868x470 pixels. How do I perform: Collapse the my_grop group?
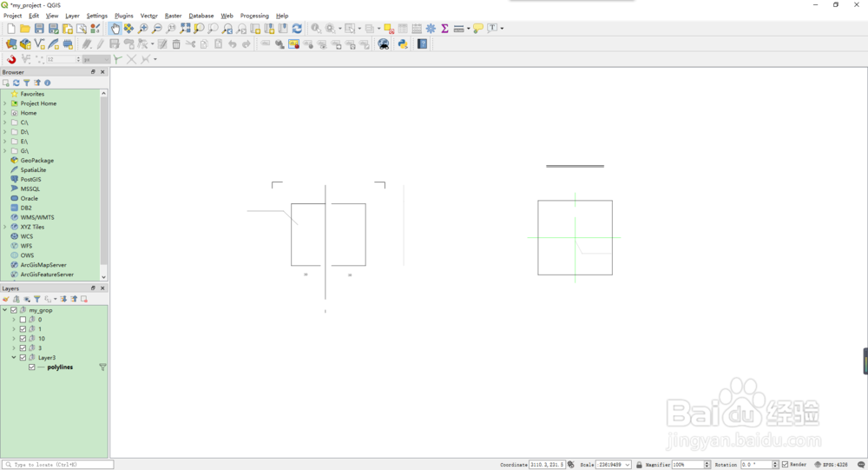click(x=5, y=310)
